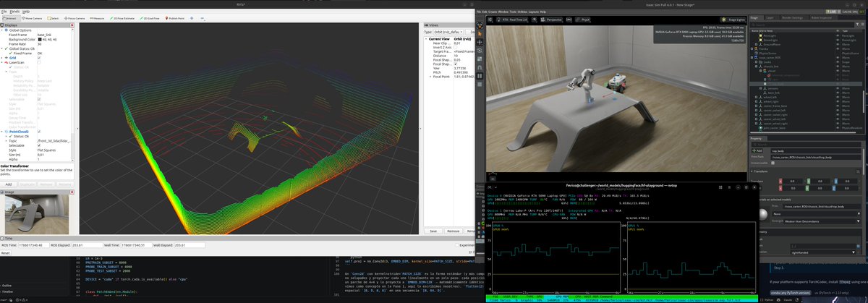The image size is (868, 303).
Task: Open the Isaac Sim Create menu
Action: (x=493, y=12)
